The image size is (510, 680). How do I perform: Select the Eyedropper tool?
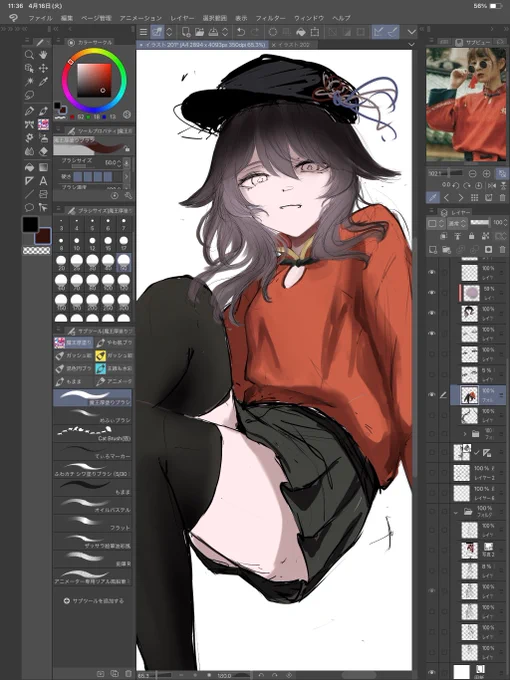[43, 82]
